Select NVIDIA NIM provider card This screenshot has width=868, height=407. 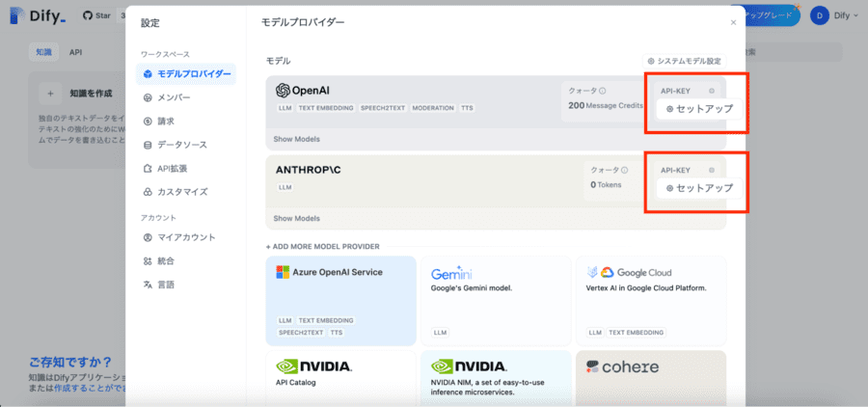point(496,378)
